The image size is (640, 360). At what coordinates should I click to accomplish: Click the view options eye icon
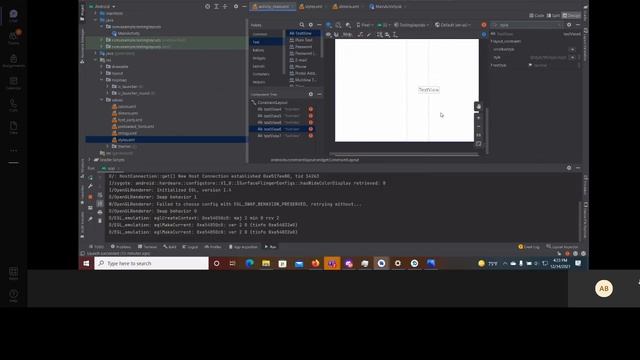329,35
